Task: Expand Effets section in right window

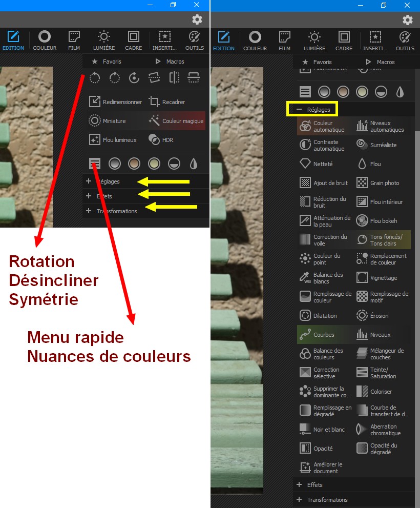Action: [x=354, y=484]
